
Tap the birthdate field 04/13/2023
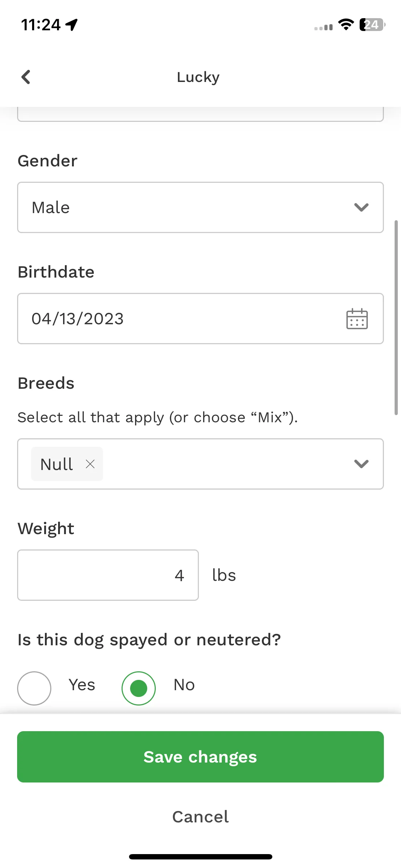coord(200,319)
